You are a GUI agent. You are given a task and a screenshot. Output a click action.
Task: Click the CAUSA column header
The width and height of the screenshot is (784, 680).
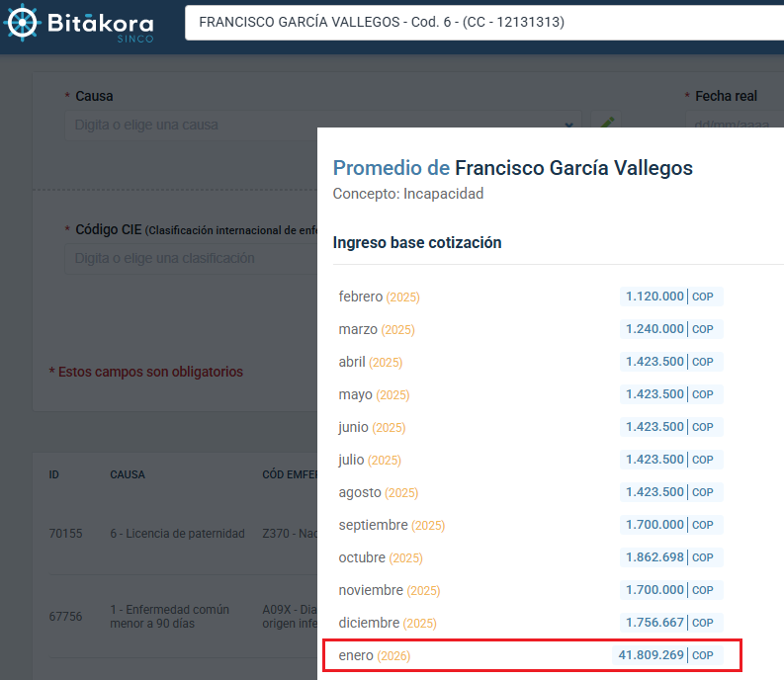128,474
